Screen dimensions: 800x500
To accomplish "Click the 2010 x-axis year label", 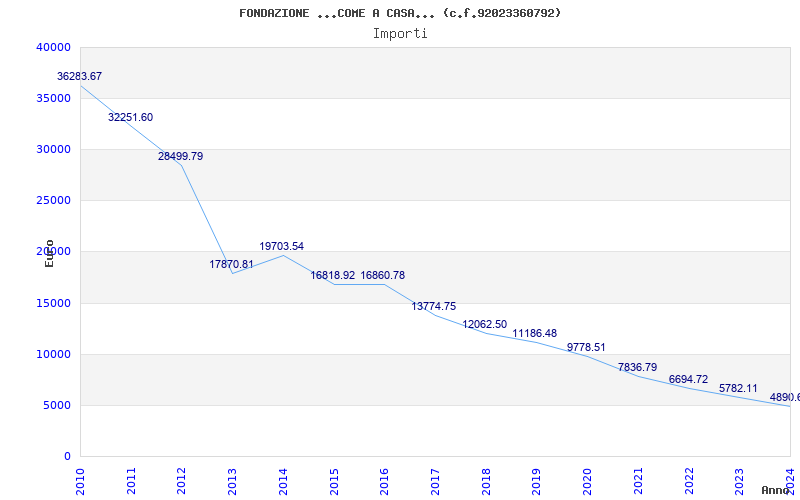I will 80,481.
